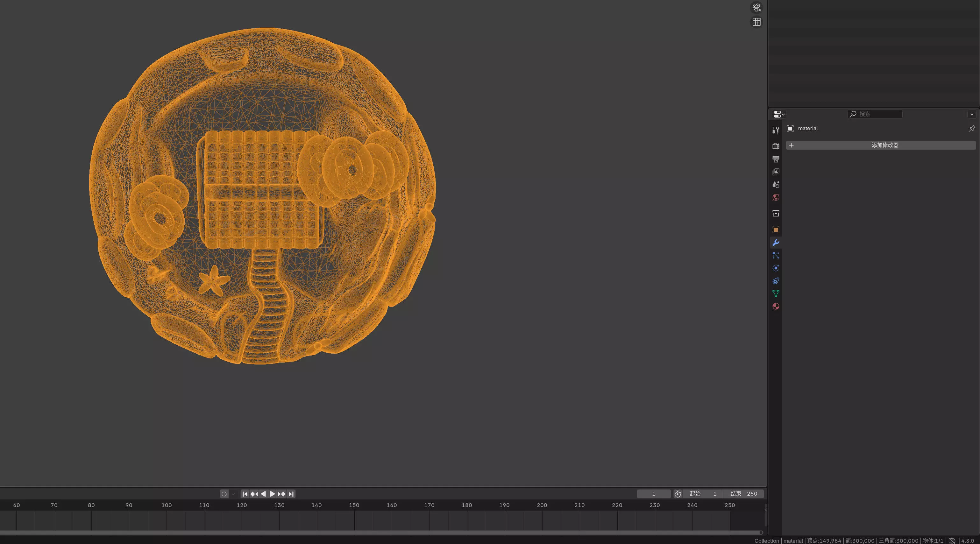This screenshot has height=544, width=980.
Task: Open the Tool properties tab
Action: pos(776,130)
